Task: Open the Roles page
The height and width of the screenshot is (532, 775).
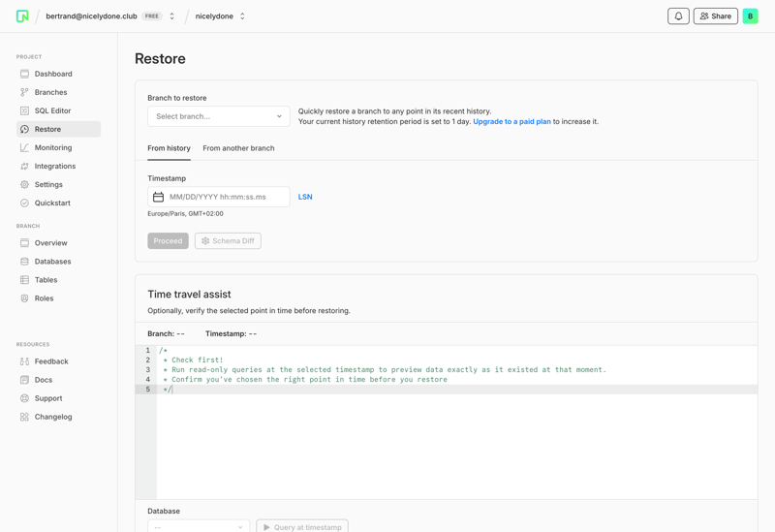Action: coord(58,298)
